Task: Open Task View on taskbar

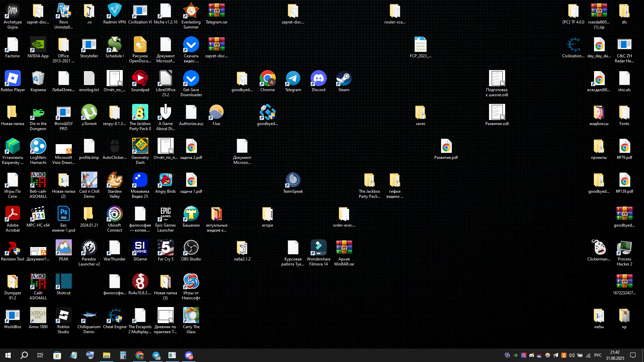Action: click(40, 355)
